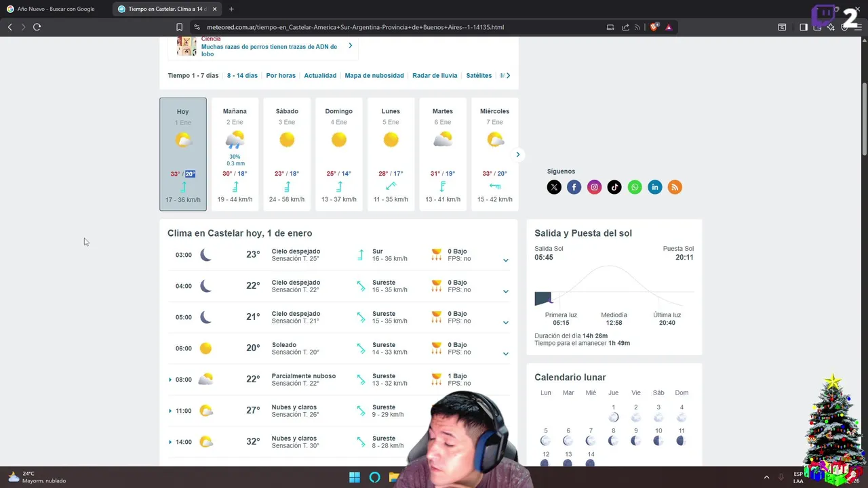Open Cortana/Alexa circle taskbar icon
Screen dimensions: 868x488
374,477
